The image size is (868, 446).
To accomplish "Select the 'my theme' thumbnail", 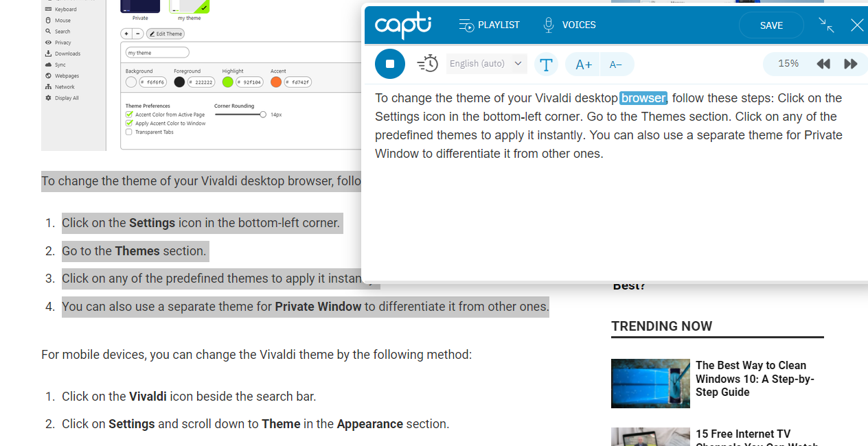I will coord(190,7).
